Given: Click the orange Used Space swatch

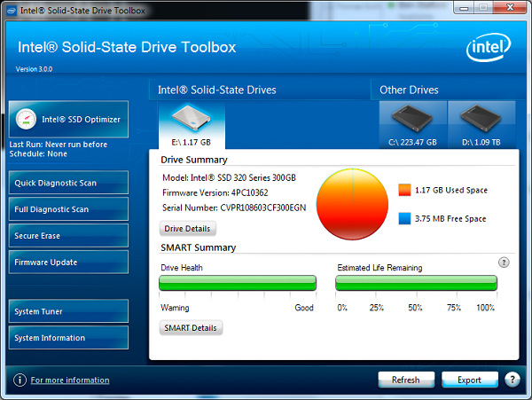Looking at the screenshot, I should [x=405, y=190].
